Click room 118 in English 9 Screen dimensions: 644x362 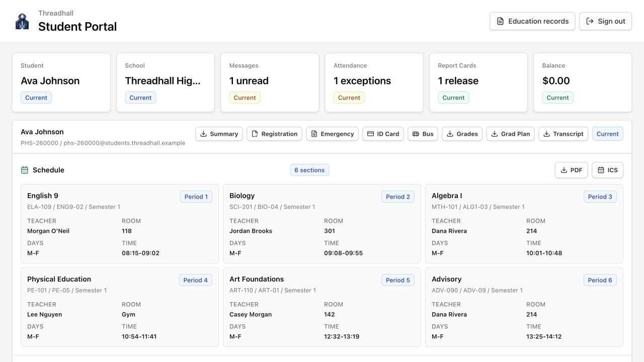127,231
